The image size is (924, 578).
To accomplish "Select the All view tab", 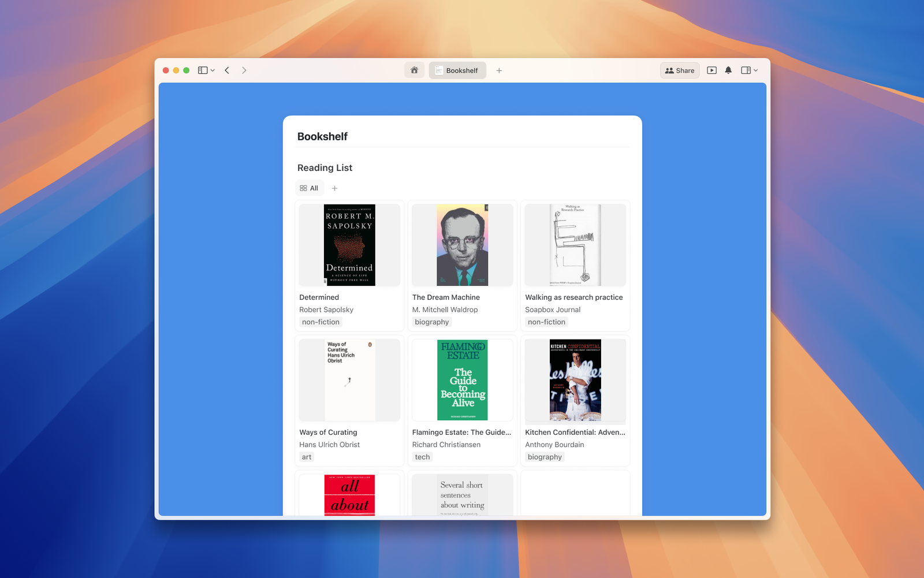I will tap(309, 188).
